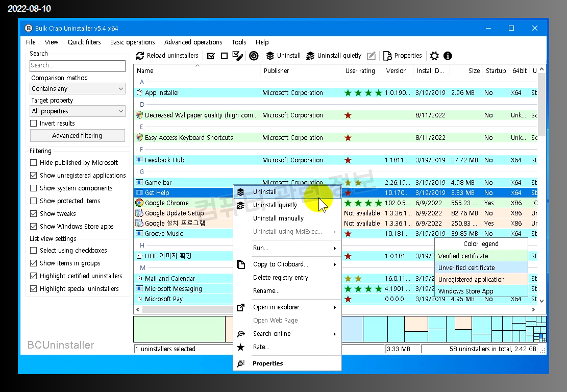Click the list's vertical scrollbar down arrow
Image resolution: width=567 pixels, height=392 pixels.
[x=541, y=301]
